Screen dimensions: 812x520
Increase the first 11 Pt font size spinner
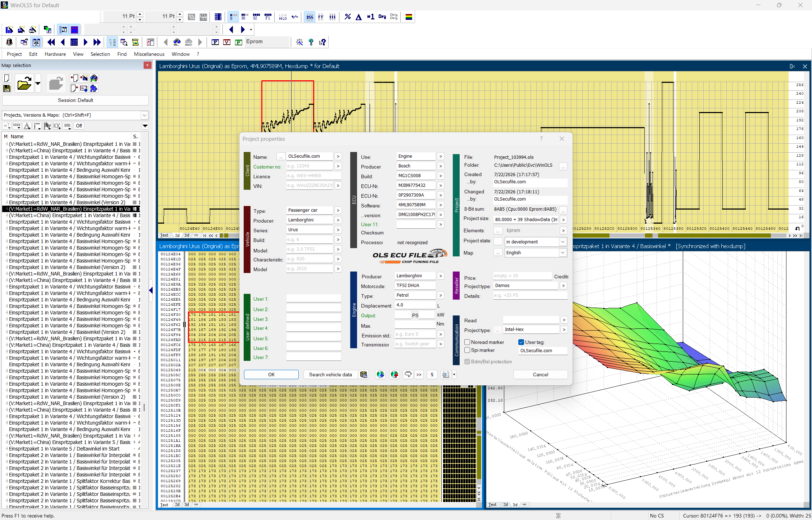coord(140,14)
